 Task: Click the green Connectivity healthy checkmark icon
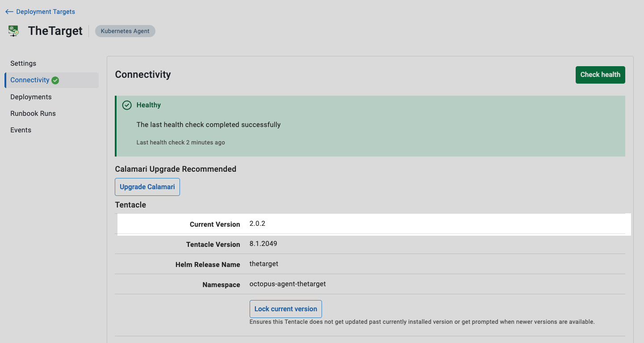(55, 80)
